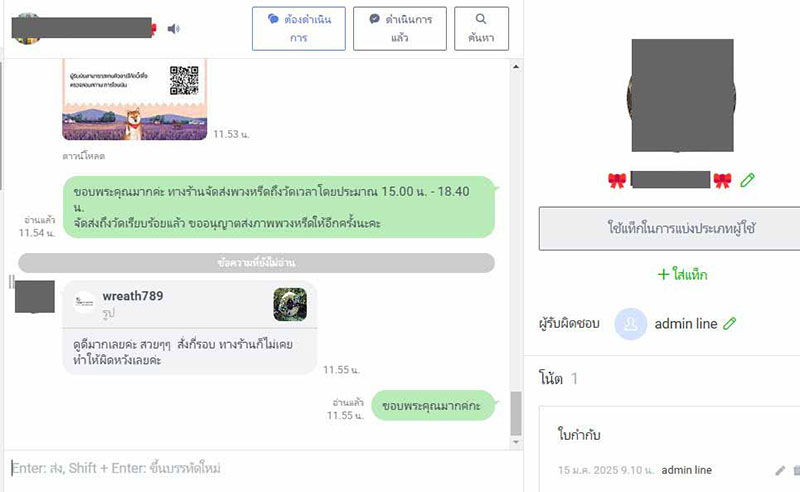
Task: Focus the message input field
Action: (263, 468)
